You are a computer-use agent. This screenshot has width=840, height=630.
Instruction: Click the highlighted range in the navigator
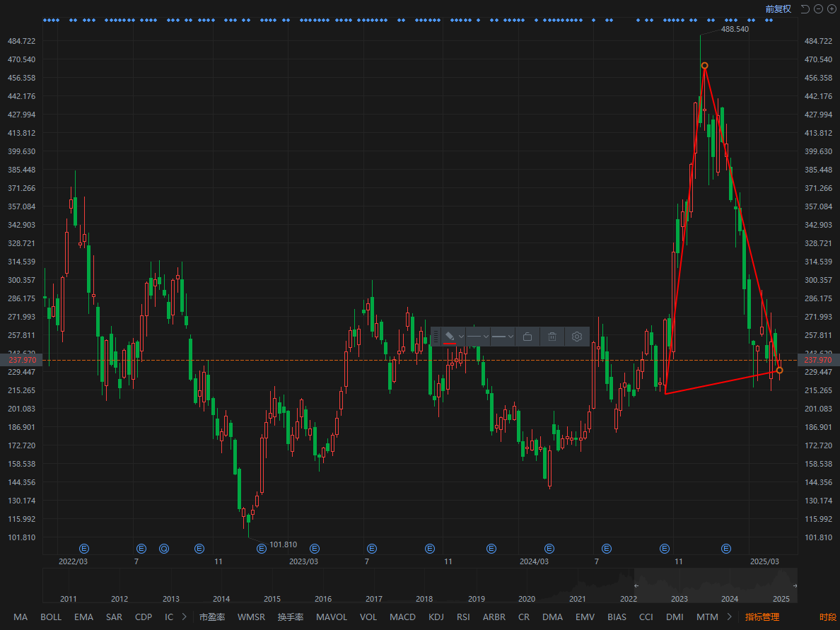click(716, 585)
